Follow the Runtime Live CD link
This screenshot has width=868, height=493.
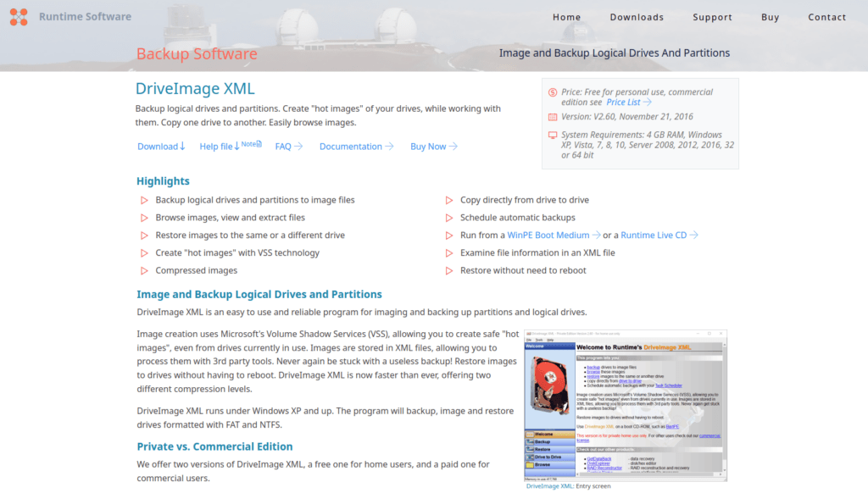click(659, 235)
